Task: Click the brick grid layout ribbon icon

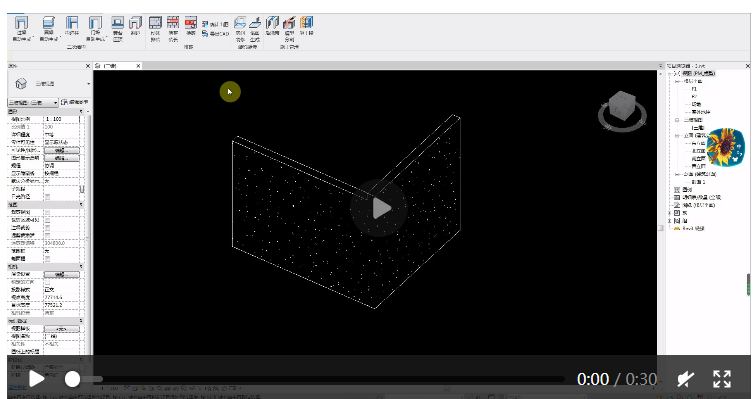Action: pyautogui.click(x=155, y=23)
